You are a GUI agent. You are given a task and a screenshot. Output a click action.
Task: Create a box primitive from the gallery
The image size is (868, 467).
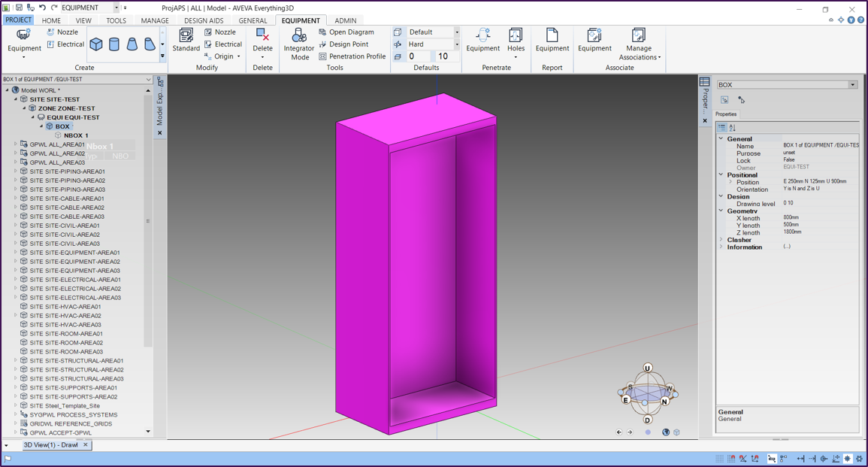pyautogui.click(x=95, y=44)
